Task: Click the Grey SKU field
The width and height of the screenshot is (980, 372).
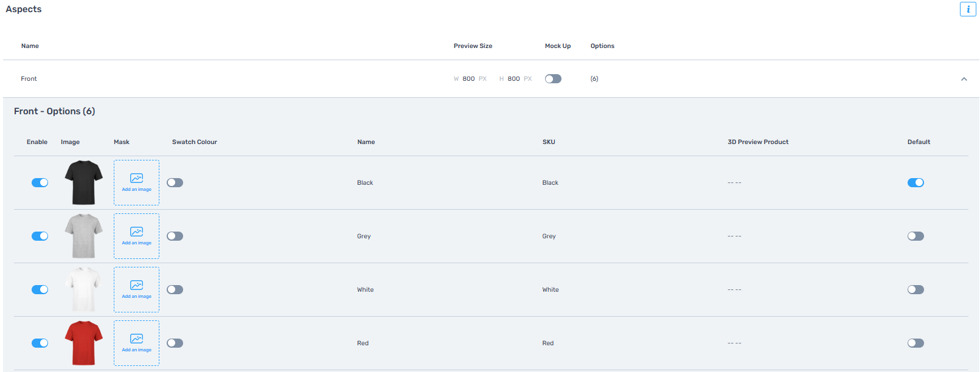Action: click(549, 236)
